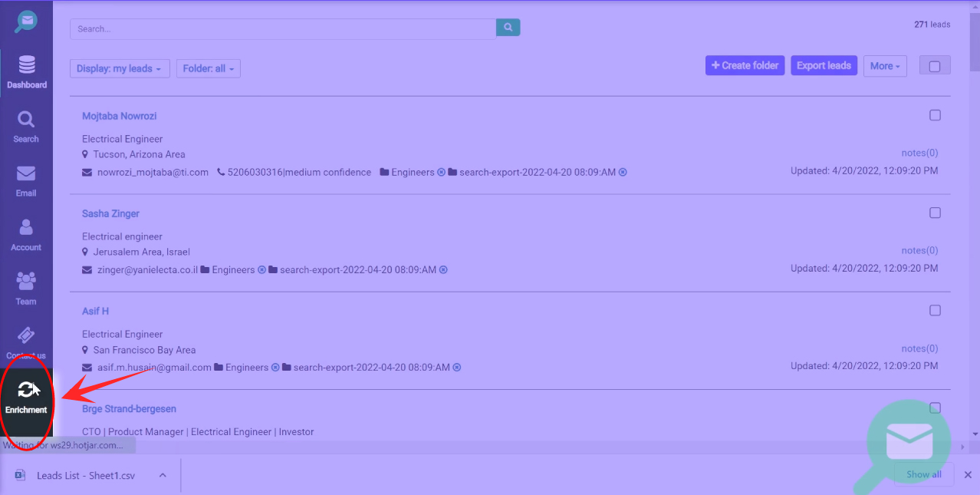Click San Francisco Bay Area location text
Screen dimensions: 980x495
point(145,350)
